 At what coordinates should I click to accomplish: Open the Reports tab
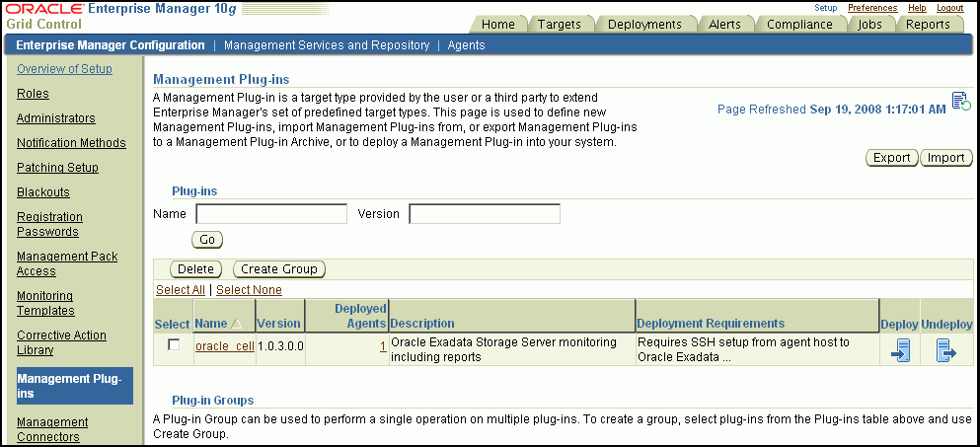(928, 24)
